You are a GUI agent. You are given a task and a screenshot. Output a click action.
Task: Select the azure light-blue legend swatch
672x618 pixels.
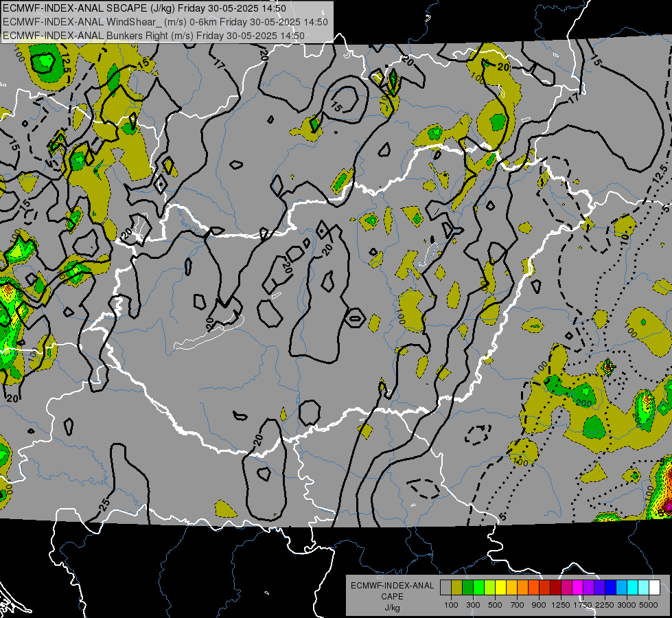[622, 588]
